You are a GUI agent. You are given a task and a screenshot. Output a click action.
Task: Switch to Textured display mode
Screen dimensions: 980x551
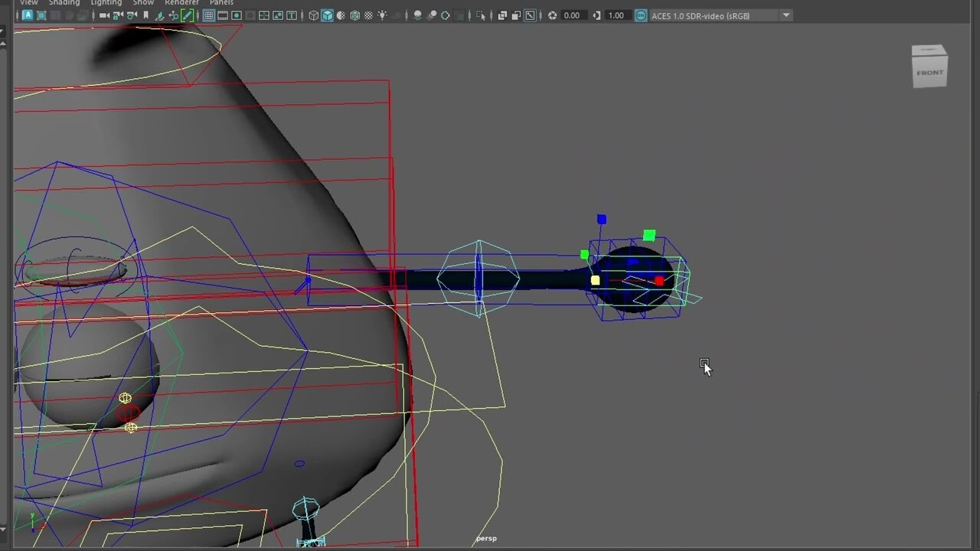pyautogui.click(x=353, y=15)
